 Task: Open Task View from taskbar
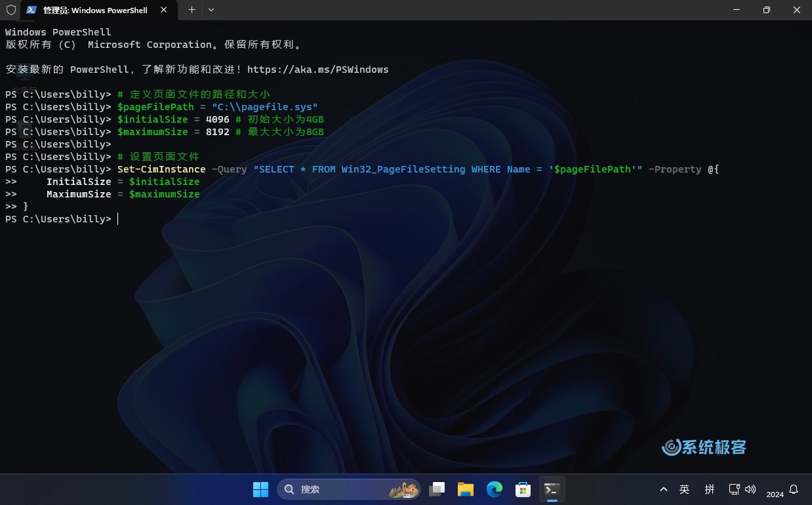pyautogui.click(x=437, y=489)
